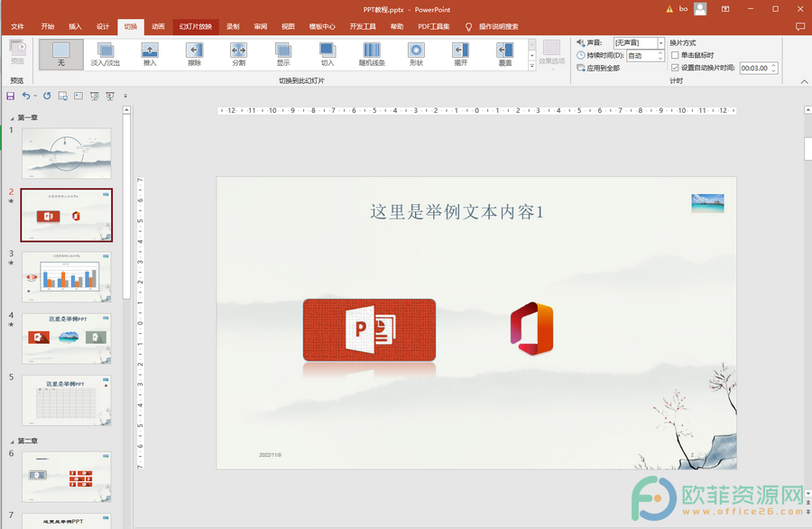Increase the auto advance time stepper
This screenshot has width=812, height=529.
coord(774,65)
